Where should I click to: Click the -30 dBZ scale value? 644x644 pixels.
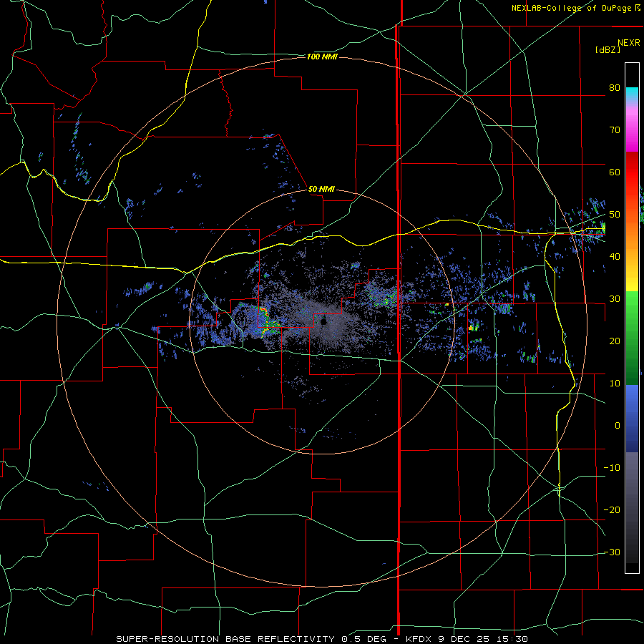[x=612, y=552]
